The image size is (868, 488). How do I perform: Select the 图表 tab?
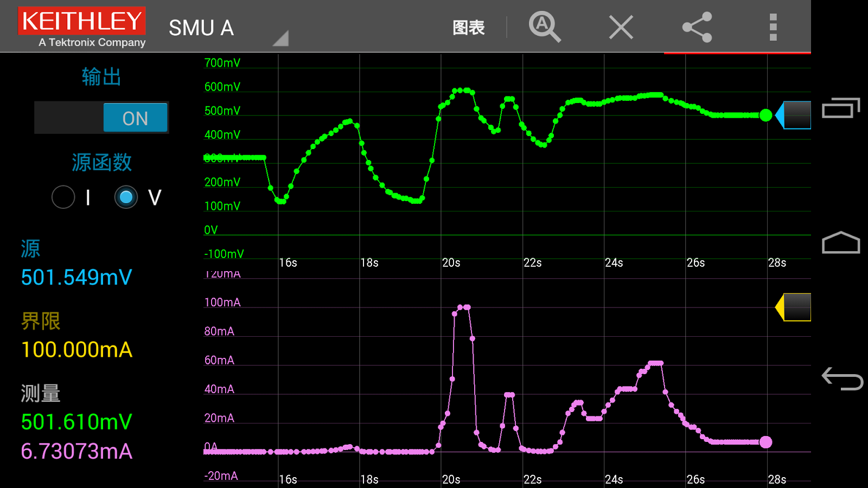(x=469, y=28)
